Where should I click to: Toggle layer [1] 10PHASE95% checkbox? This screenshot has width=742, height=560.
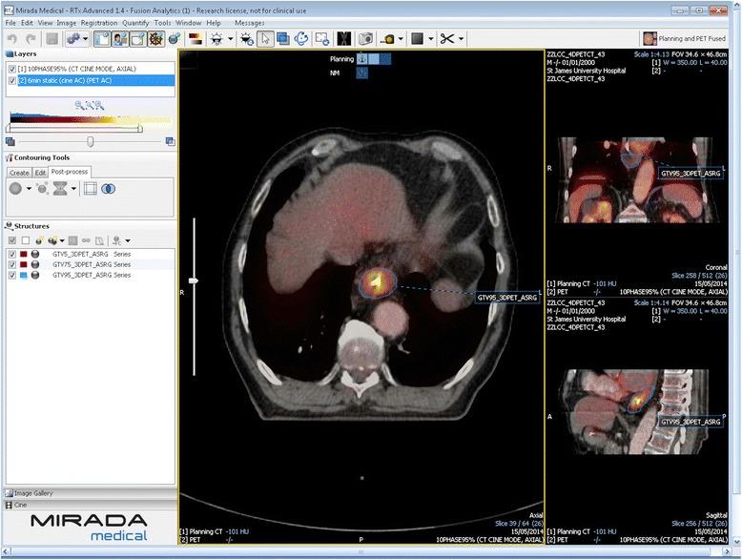coord(12,69)
